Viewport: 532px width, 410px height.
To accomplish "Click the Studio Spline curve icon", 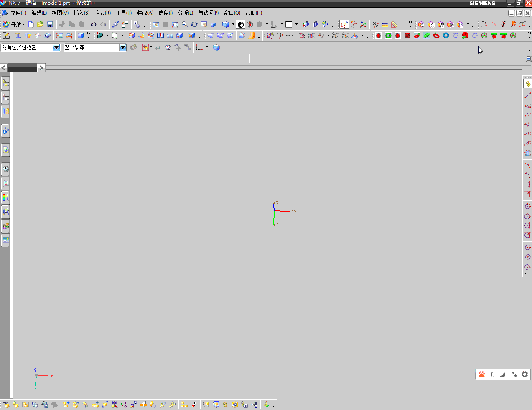I will (290, 36).
